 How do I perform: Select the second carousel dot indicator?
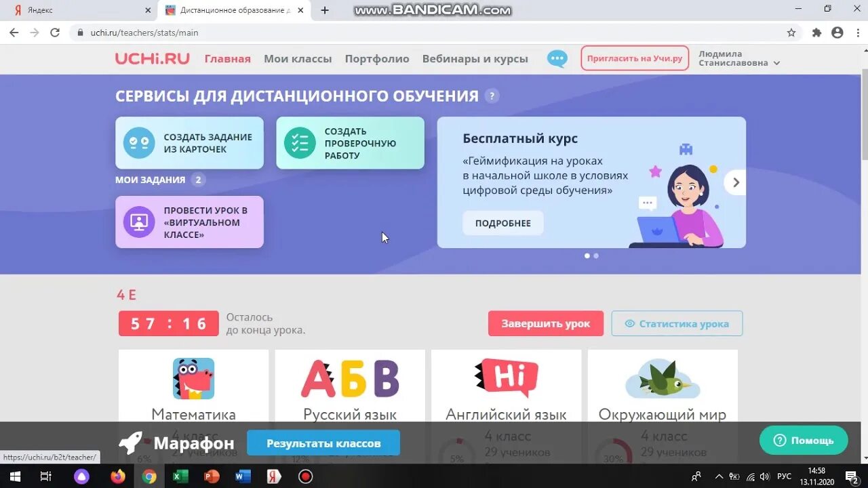pos(596,256)
